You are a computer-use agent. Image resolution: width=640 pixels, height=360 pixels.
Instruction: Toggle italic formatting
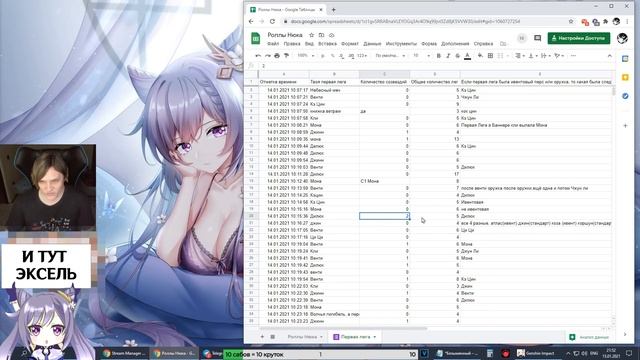click(x=448, y=56)
